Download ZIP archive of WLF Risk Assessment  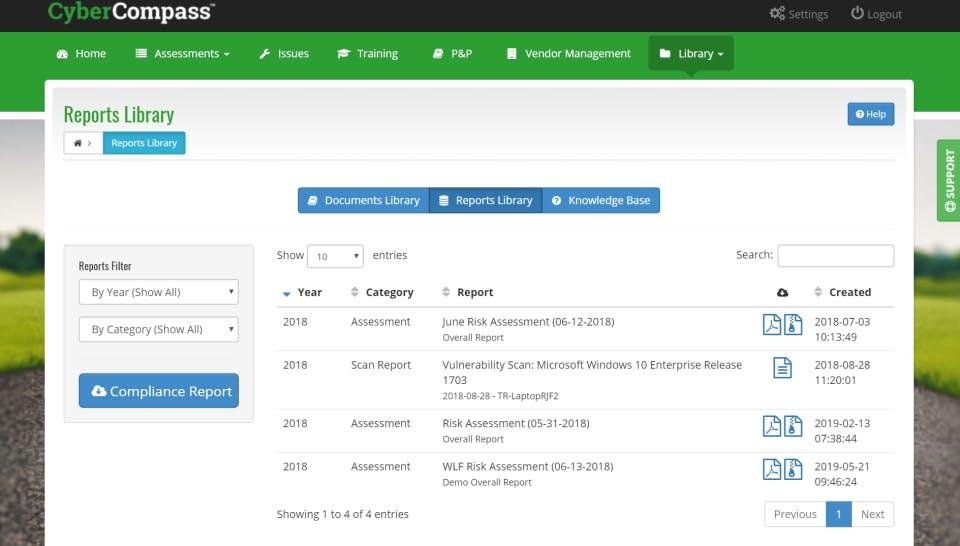point(793,469)
